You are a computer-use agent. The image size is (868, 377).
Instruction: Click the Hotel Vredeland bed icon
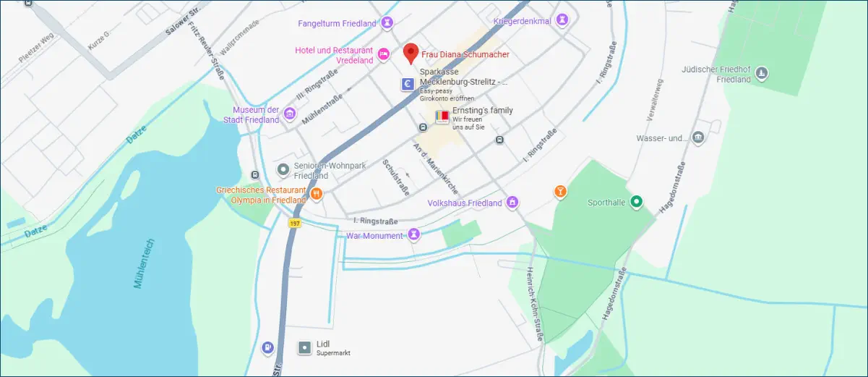pyautogui.click(x=384, y=54)
